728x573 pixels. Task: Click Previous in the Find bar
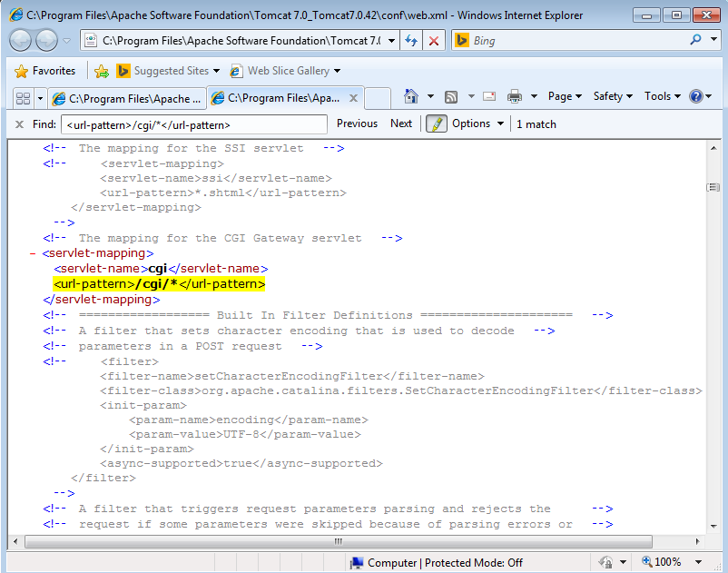pyautogui.click(x=357, y=123)
